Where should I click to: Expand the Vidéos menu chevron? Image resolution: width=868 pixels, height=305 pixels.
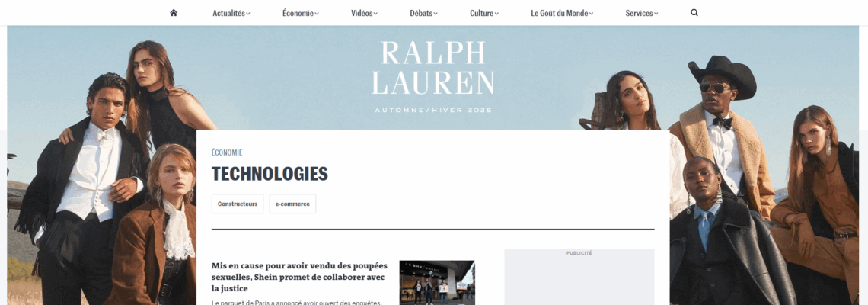click(x=375, y=14)
